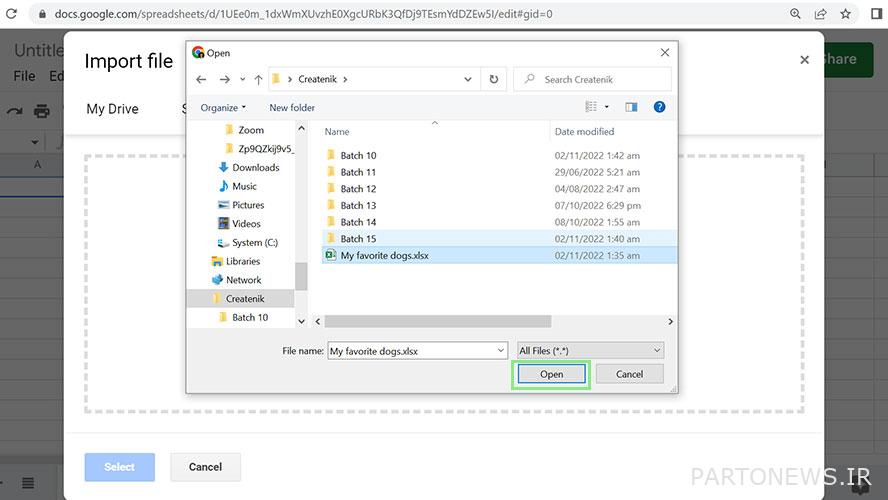
Task: Bookmark this page with star icon
Action: (x=846, y=14)
